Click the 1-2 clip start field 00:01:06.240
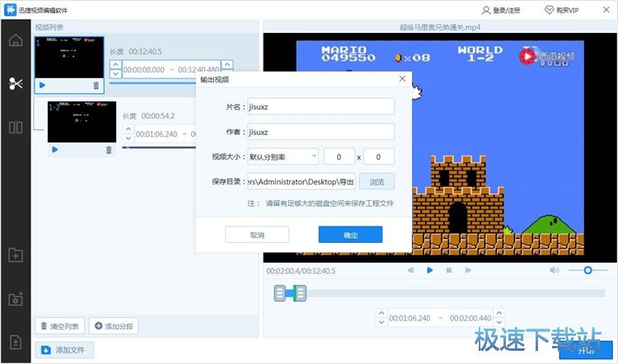 (x=157, y=134)
